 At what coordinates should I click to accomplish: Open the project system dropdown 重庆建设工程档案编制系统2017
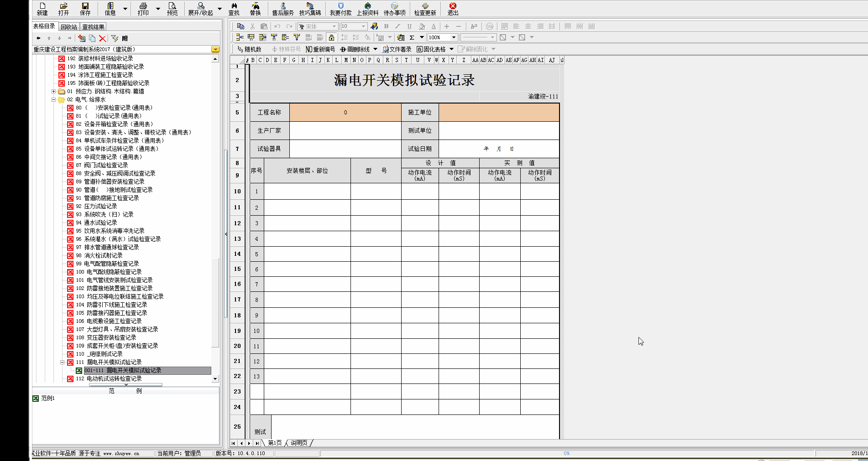coord(215,49)
